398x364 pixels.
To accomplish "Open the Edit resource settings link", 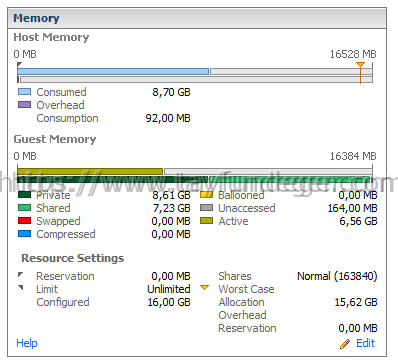I will point(365,343).
